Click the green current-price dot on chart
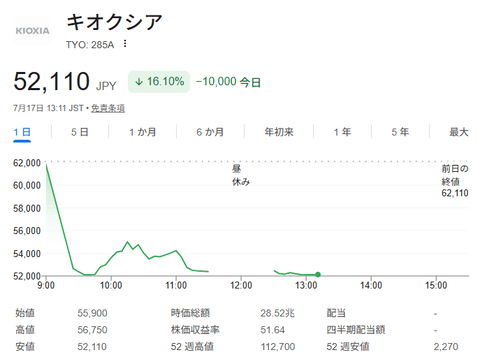480x364 pixels. pyautogui.click(x=318, y=275)
